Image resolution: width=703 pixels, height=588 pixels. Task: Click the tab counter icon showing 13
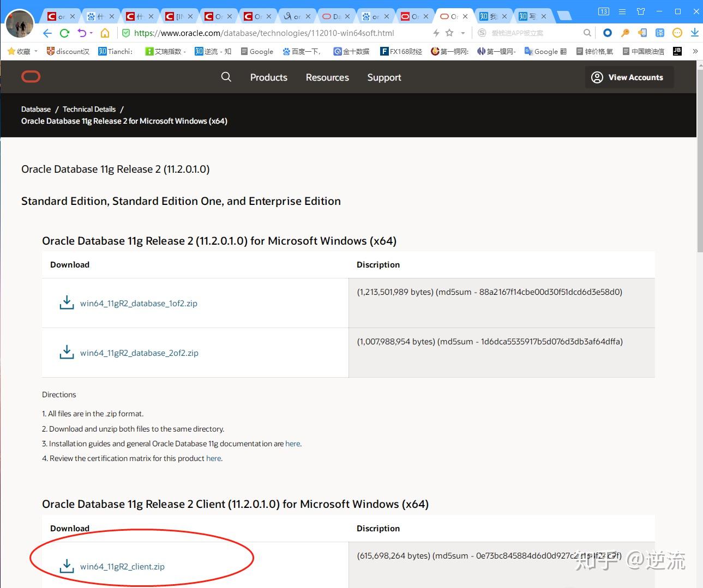tap(604, 11)
